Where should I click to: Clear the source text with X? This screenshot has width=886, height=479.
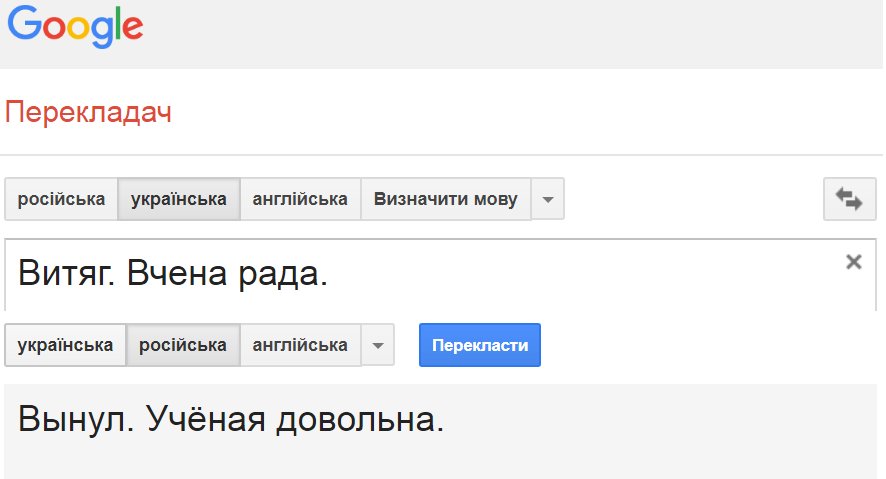853,262
